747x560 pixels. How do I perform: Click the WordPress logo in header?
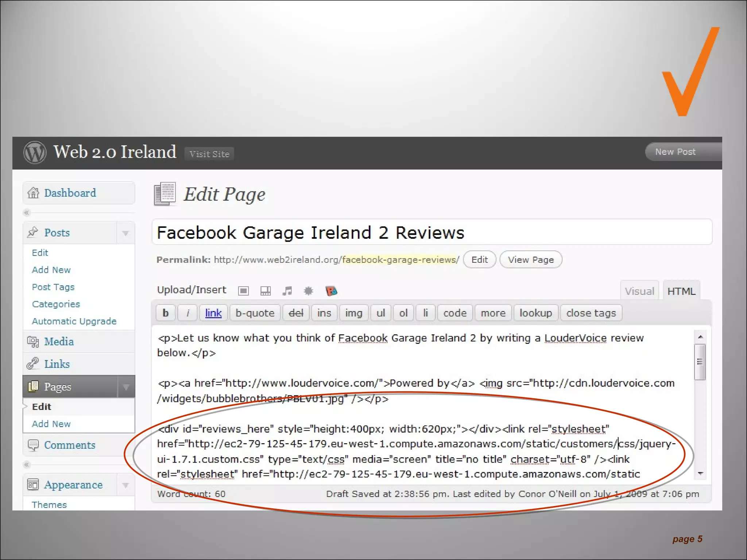35,152
